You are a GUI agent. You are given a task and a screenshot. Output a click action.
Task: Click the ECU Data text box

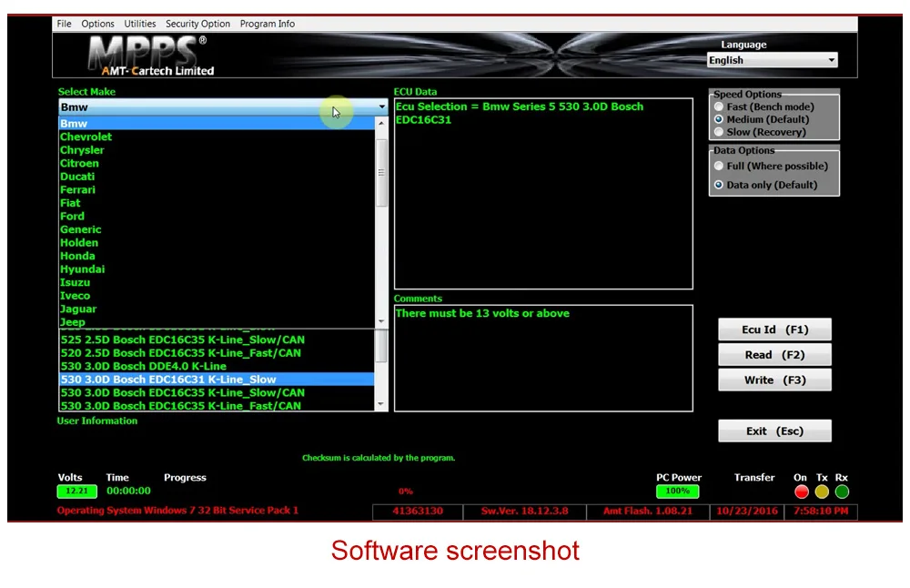[543, 194]
